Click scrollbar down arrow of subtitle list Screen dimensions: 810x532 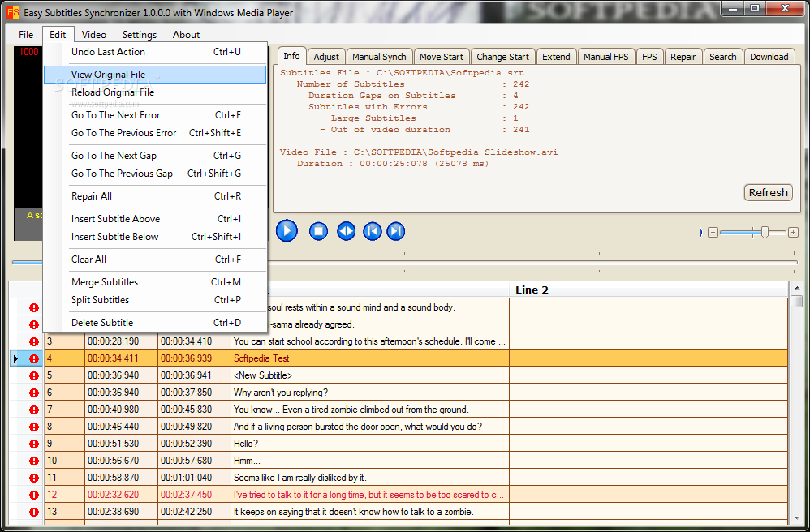click(x=796, y=517)
